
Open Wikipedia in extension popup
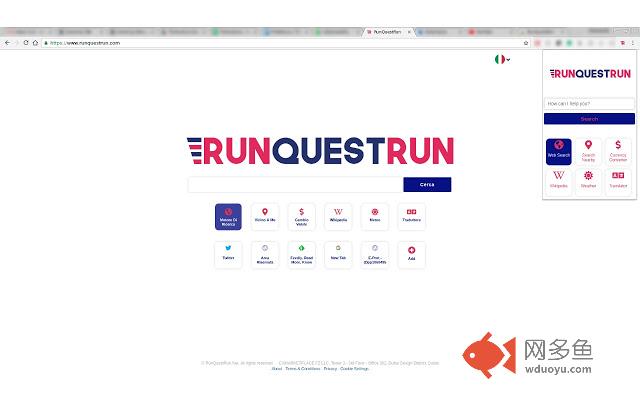click(x=558, y=182)
